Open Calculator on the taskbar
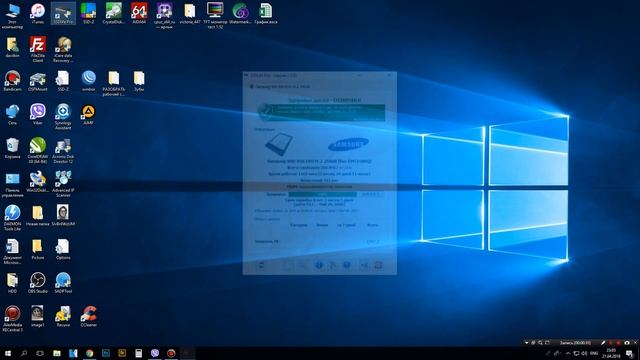The image size is (640, 360). pyautogui.click(x=138, y=353)
